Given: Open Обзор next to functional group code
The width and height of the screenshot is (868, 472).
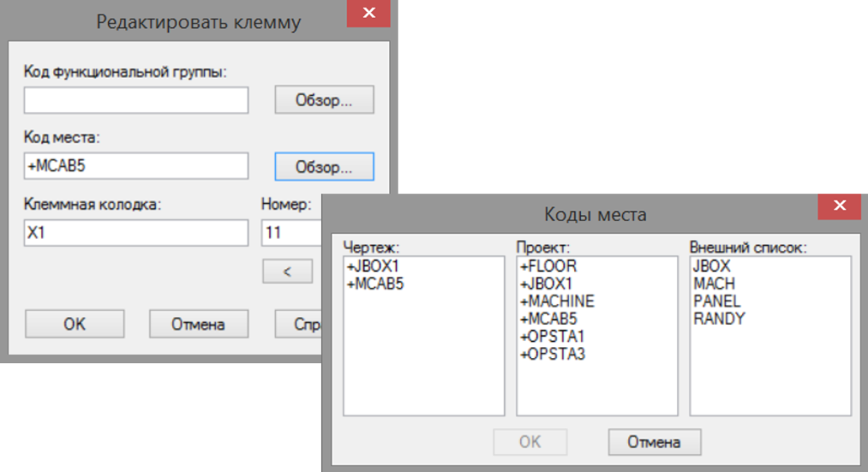Looking at the screenshot, I should coord(324,100).
